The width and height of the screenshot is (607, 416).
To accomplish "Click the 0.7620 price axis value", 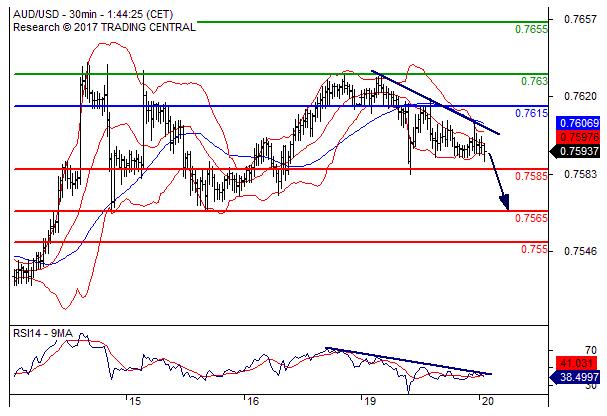I will pos(580,96).
